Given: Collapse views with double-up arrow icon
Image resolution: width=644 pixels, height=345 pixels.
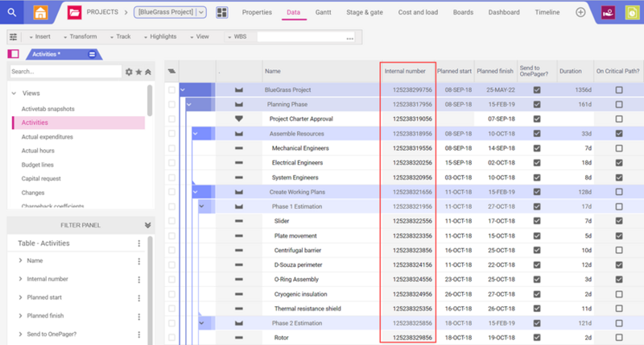Looking at the screenshot, I should click(x=148, y=72).
